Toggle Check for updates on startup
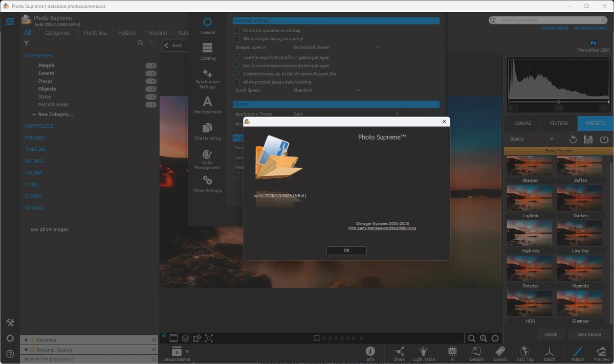Image resolution: width=614 pixels, height=364 pixels. 236,31
